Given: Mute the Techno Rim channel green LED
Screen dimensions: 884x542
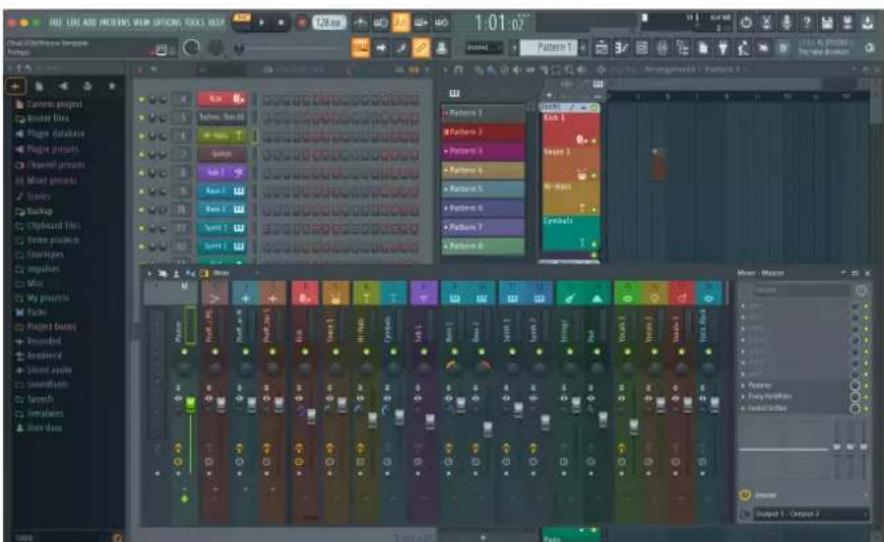Looking at the screenshot, I should [142, 118].
